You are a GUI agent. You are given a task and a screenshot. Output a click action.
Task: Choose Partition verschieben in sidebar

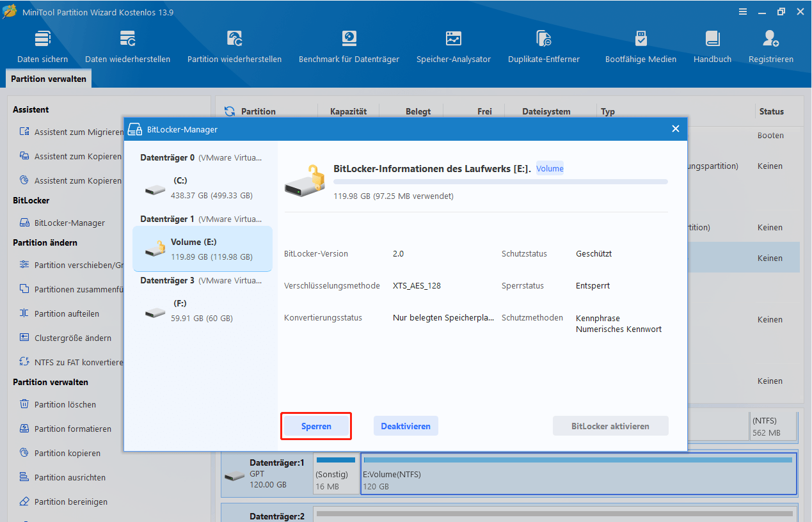pyautogui.click(x=70, y=265)
